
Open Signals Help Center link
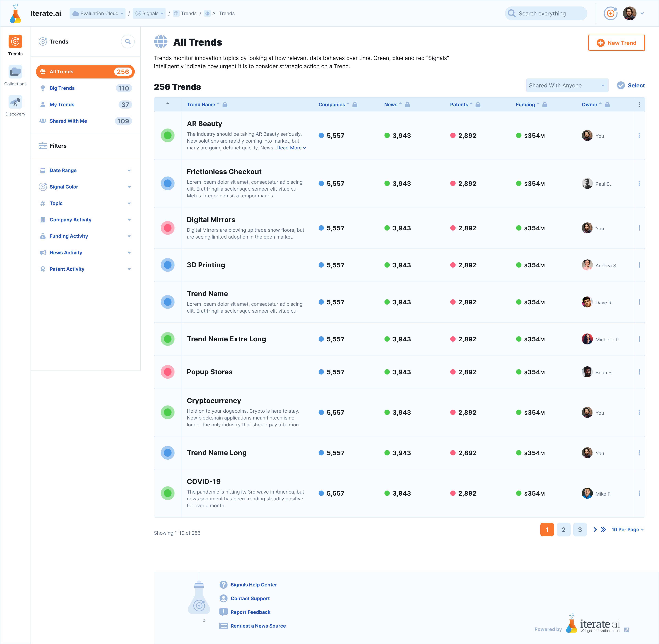(x=253, y=585)
